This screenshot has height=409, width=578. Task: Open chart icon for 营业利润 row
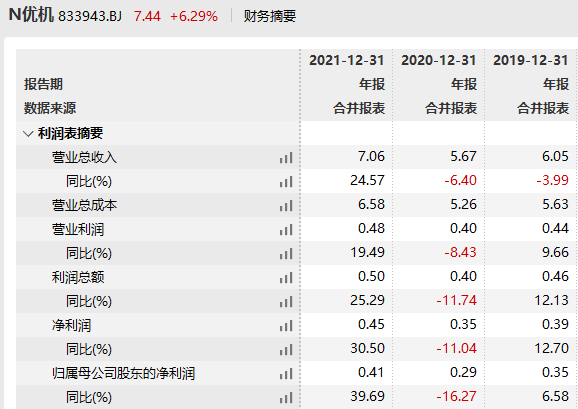pyautogui.click(x=286, y=230)
